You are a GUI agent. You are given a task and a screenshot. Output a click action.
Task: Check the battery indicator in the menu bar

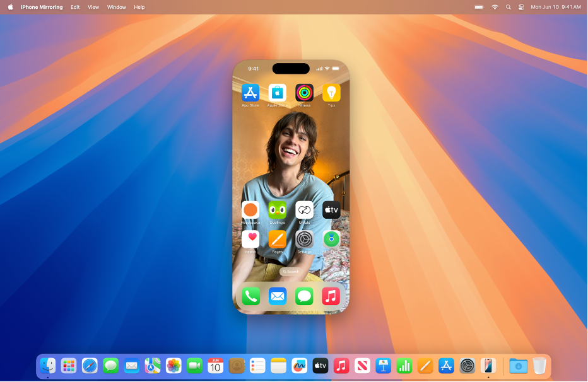point(478,7)
